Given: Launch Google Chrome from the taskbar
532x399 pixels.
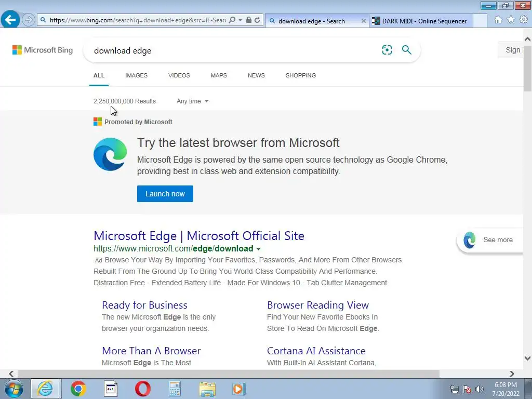Looking at the screenshot, I should pos(78,389).
